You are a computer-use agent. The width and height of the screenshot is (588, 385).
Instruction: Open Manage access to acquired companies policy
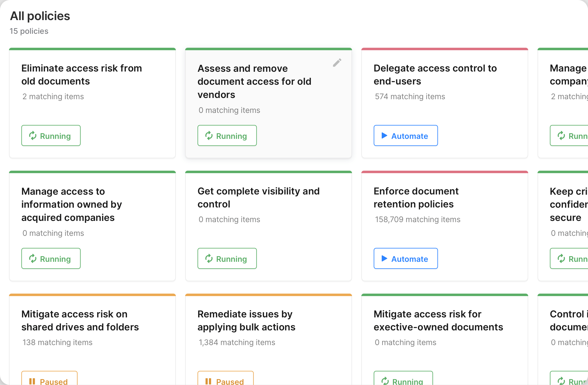point(71,205)
